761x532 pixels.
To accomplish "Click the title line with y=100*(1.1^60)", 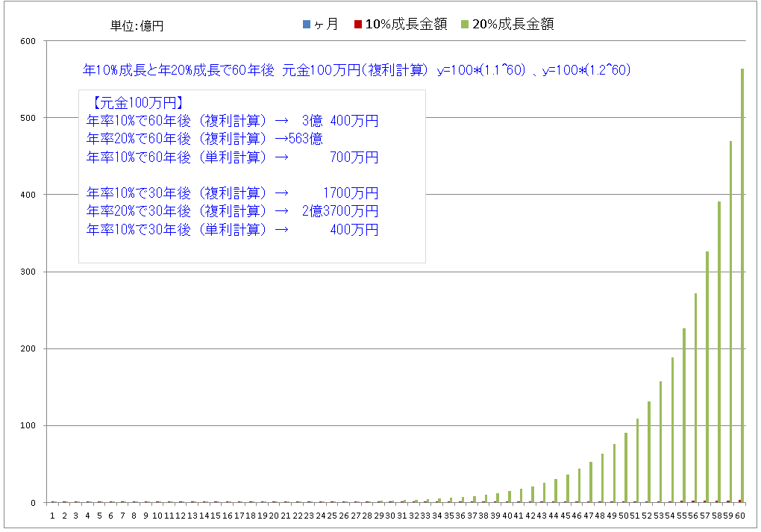I will [356, 70].
